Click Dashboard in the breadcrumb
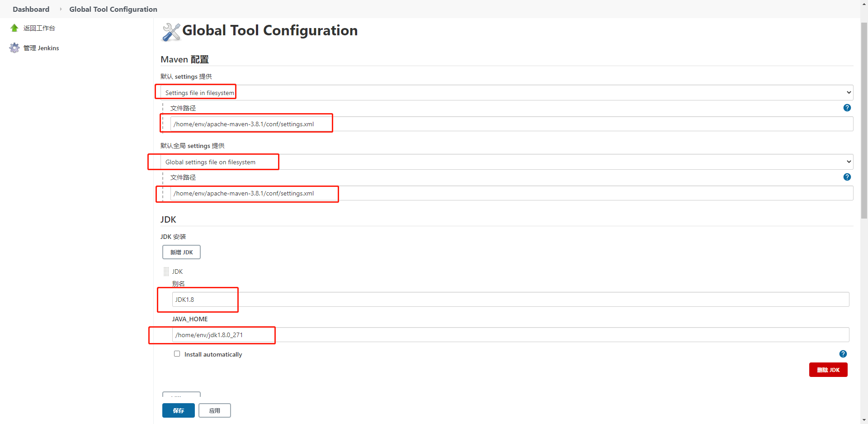868x424 pixels. (x=31, y=9)
